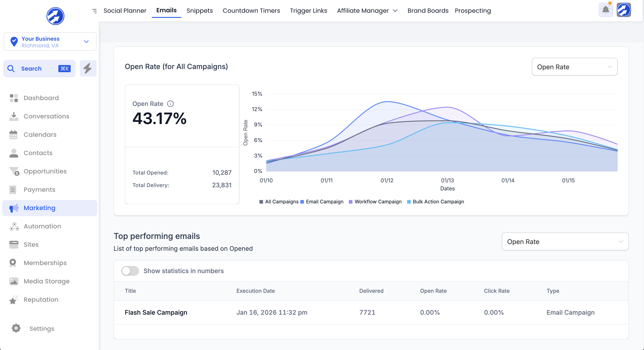
Task: Click Bulk Action Campaign legend swatch
Action: pos(409,202)
